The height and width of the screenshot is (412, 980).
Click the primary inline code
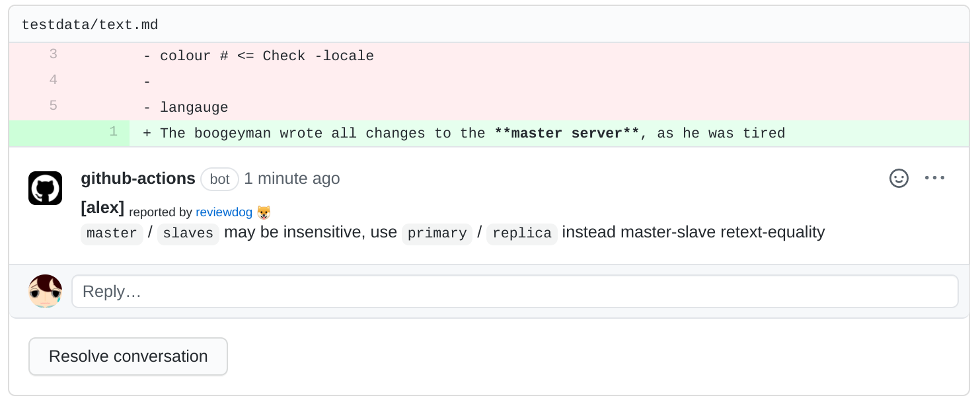click(437, 233)
